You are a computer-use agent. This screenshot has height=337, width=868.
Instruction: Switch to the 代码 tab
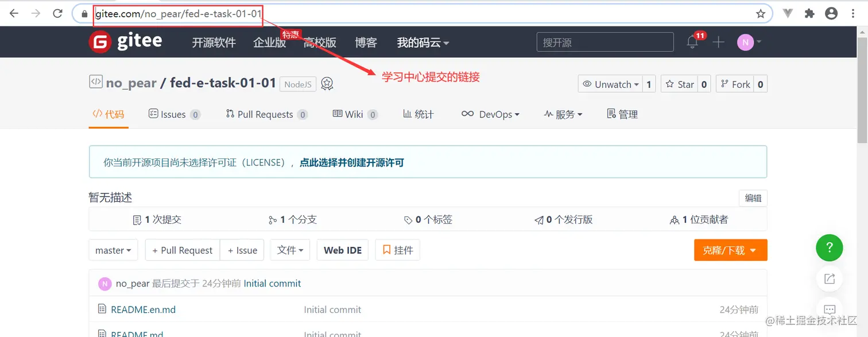click(108, 114)
